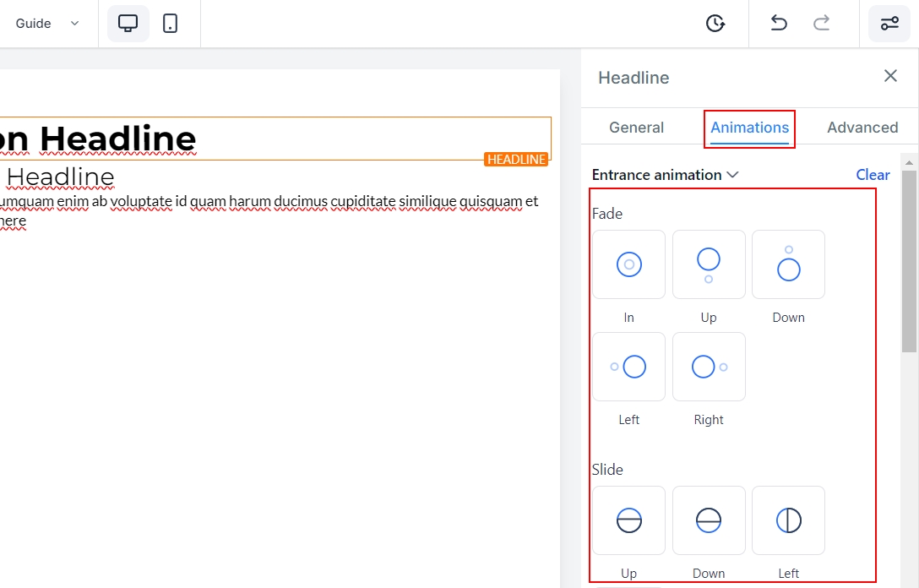Open the revision history clock icon
Image resolution: width=919 pixels, height=588 pixels.
coord(715,24)
